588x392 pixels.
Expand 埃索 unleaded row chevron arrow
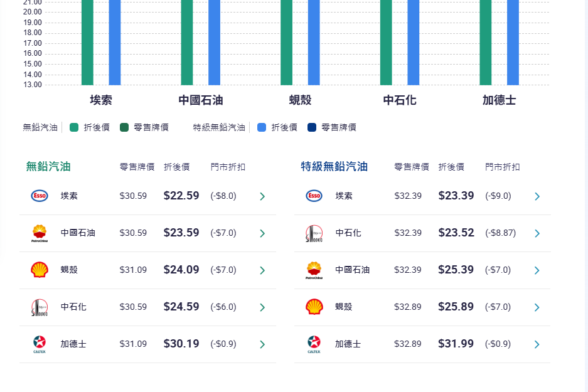pos(262,196)
